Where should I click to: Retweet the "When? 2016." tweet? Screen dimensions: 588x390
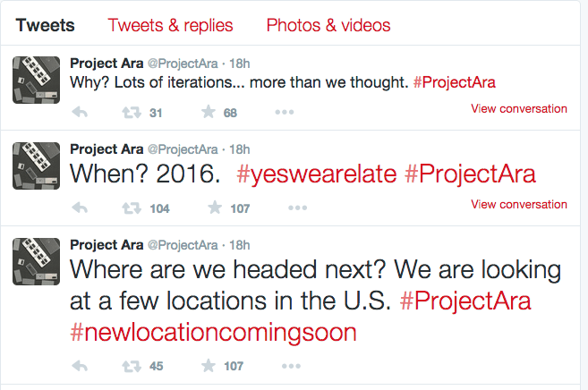131,208
